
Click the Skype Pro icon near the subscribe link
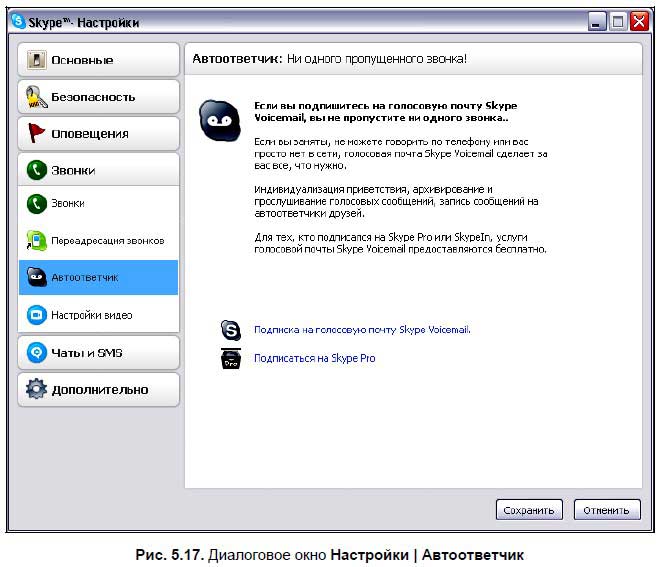point(231,358)
